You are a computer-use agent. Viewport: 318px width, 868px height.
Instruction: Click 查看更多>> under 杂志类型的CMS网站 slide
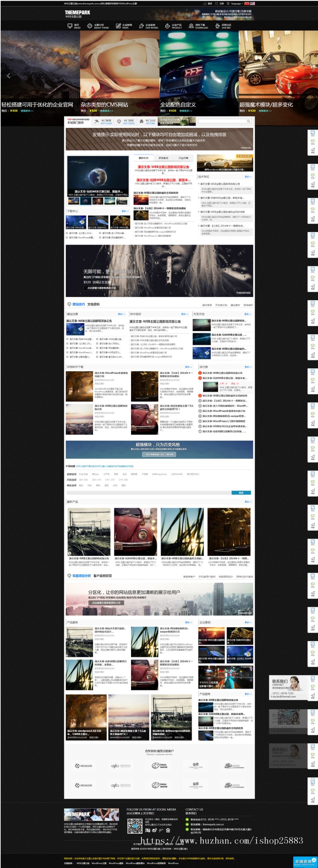pos(106,111)
